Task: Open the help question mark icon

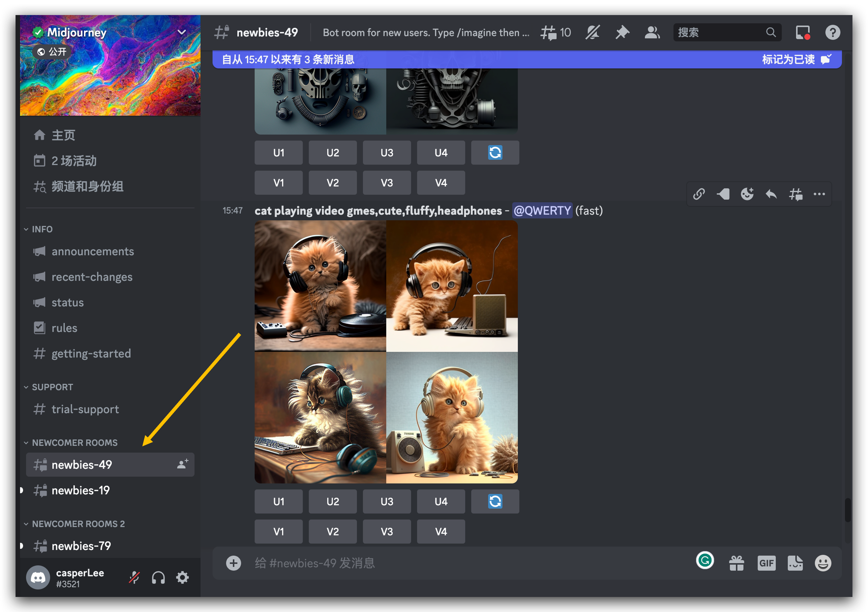Action: pos(832,32)
